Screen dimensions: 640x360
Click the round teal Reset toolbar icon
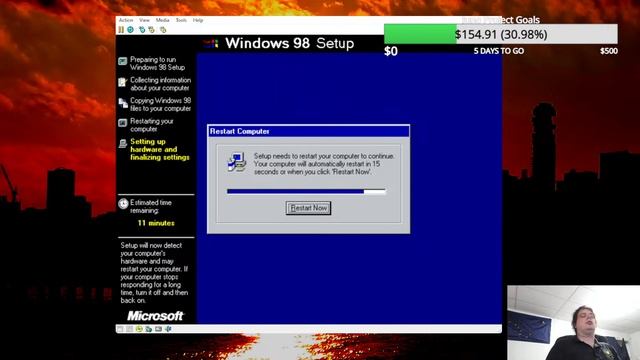coord(131,30)
